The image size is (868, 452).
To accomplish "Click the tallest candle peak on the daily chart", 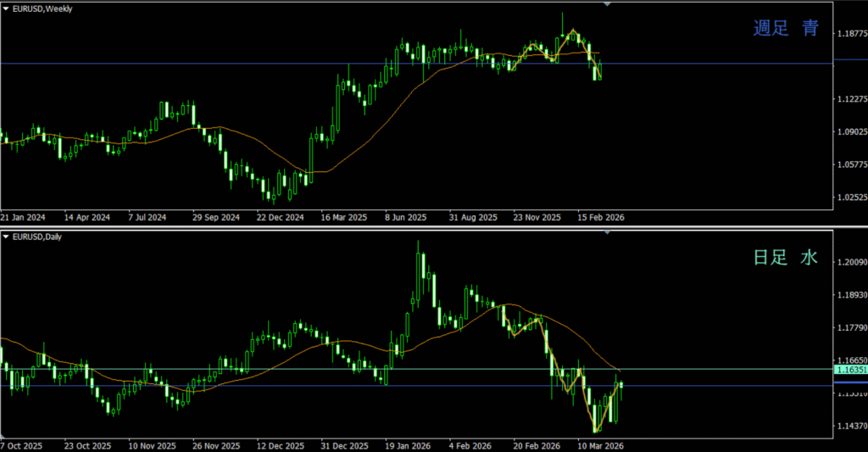I will tap(418, 243).
